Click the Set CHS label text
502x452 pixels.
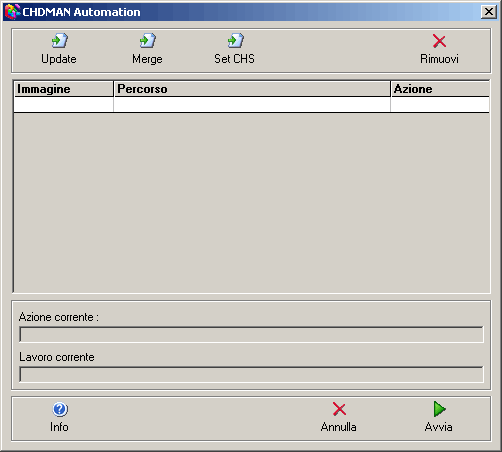click(x=234, y=59)
